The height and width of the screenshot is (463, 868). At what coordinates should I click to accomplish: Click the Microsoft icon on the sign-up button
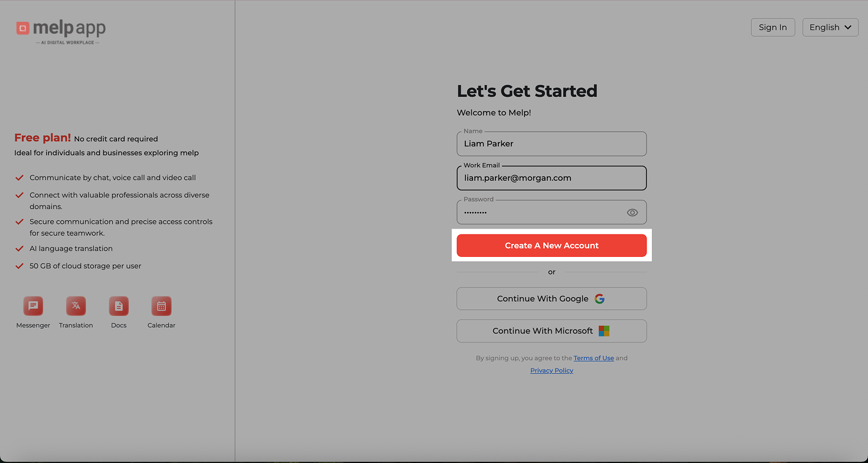tap(603, 331)
